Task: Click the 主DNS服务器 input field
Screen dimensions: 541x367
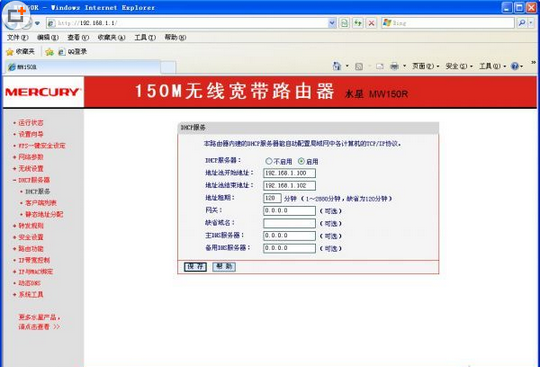Action: [289, 236]
